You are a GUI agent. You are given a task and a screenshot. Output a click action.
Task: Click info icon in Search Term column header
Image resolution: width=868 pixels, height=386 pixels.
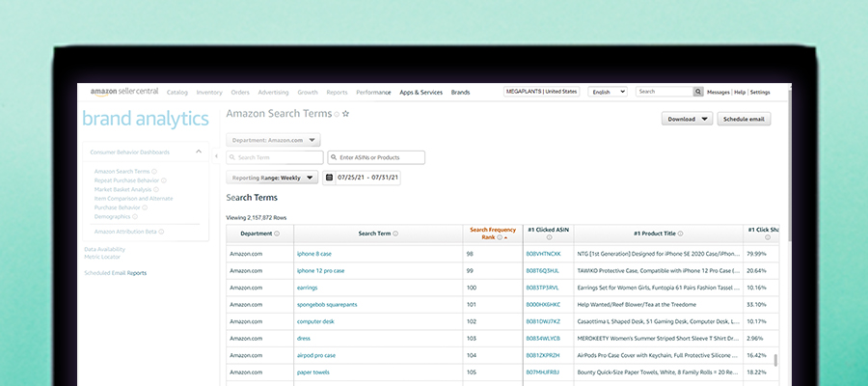click(x=395, y=234)
